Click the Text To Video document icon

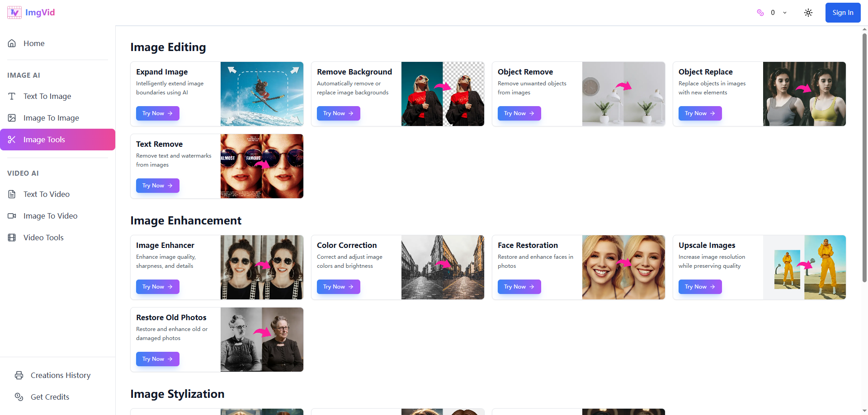coord(12,194)
